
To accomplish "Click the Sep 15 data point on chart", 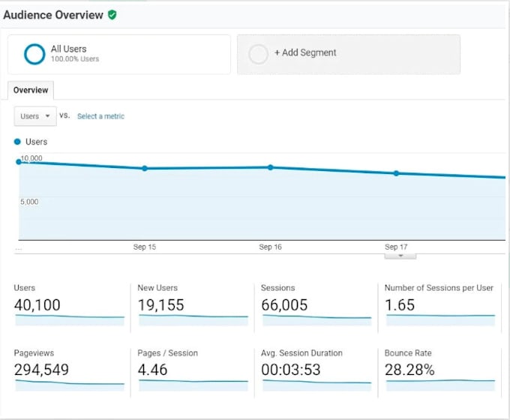I will pyautogui.click(x=145, y=168).
